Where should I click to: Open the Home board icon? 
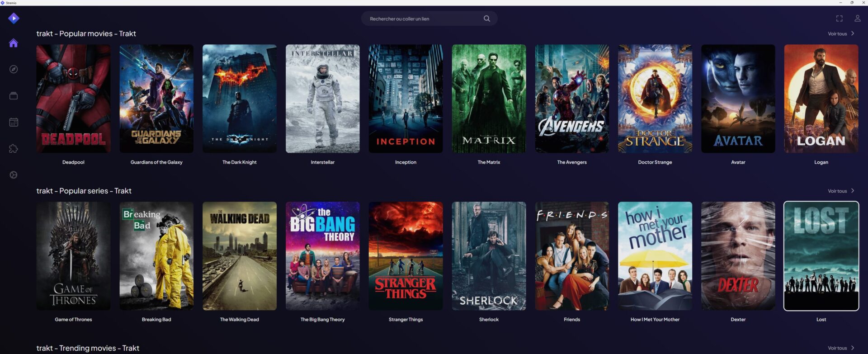[x=14, y=43]
